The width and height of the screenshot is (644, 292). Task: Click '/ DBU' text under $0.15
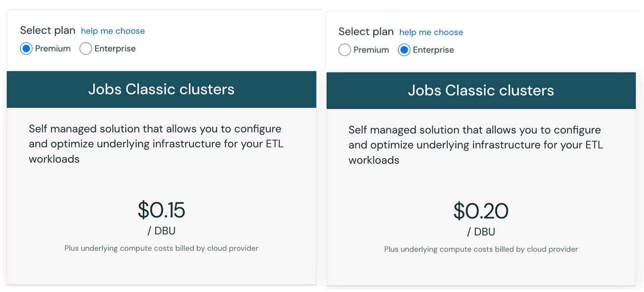point(161,231)
